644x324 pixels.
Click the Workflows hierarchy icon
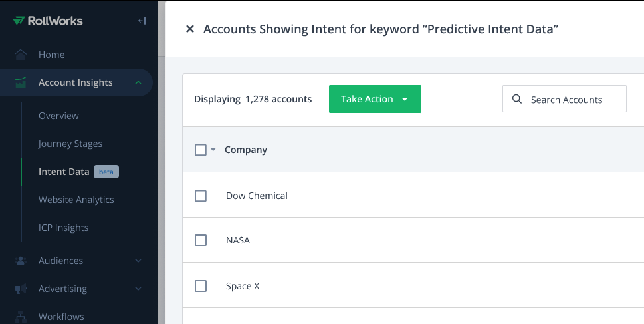[21, 317]
